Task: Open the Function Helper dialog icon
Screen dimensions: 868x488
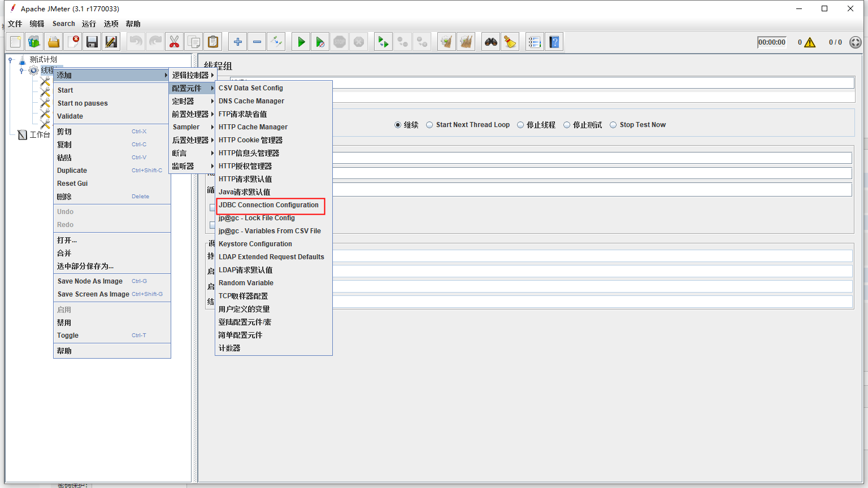Action: 535,42
